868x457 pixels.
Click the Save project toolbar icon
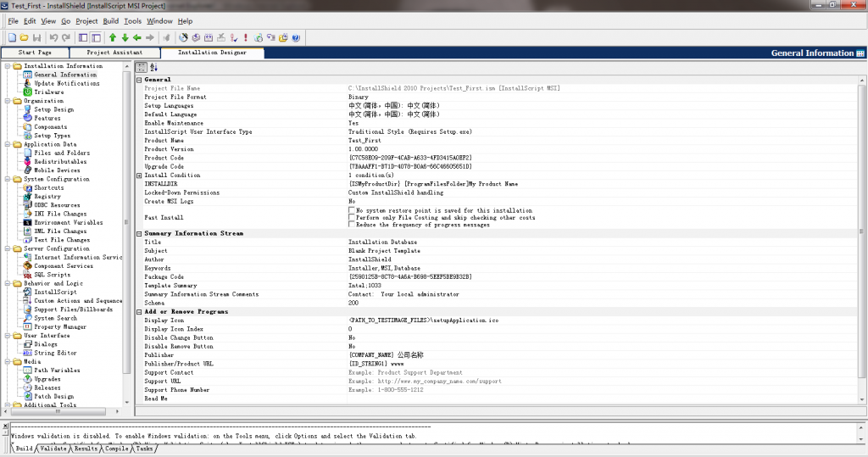37,37
